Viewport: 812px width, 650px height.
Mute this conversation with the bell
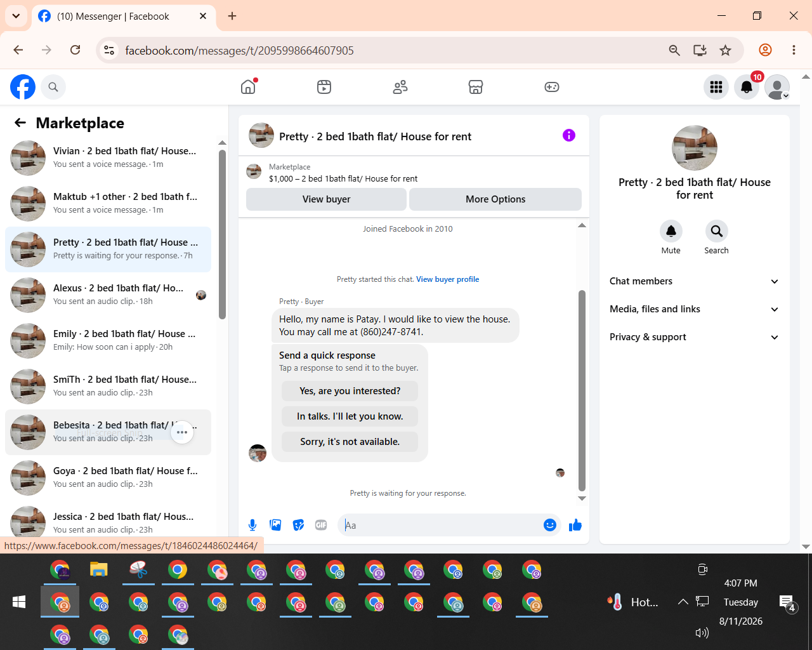pos(671,231)
